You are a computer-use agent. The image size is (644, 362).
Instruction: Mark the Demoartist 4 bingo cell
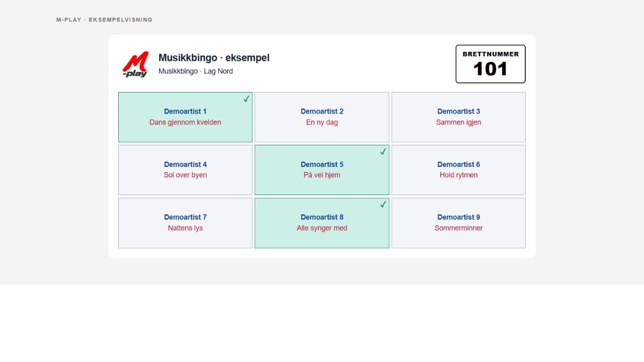(185, 170)
